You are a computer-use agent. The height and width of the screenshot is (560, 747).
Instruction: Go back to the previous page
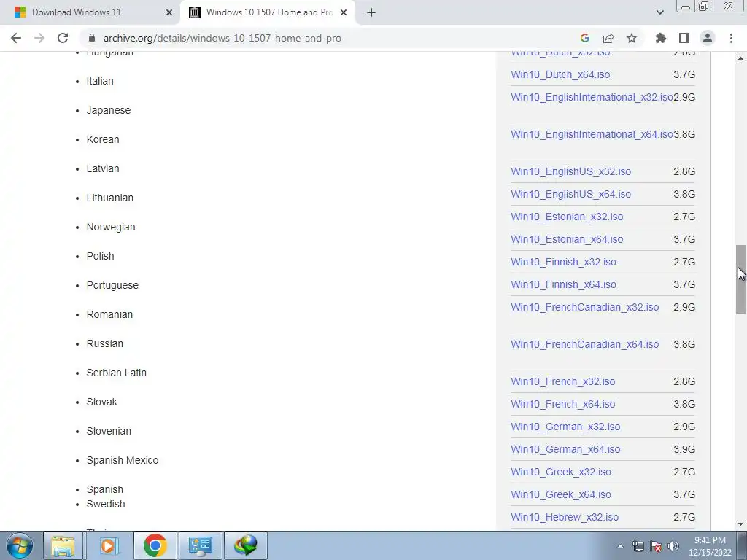click(x=16, y=38)
